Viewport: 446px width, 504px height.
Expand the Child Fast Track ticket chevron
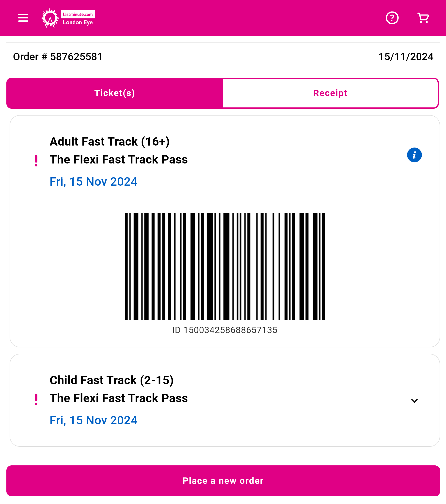point(414,401)
